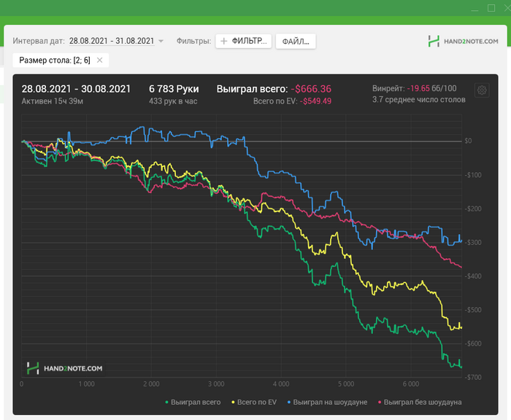Screen dimensions: 511x420
Task: Remove the 'Размер стола: [2; 6]' filter
Action: [100, 60]
